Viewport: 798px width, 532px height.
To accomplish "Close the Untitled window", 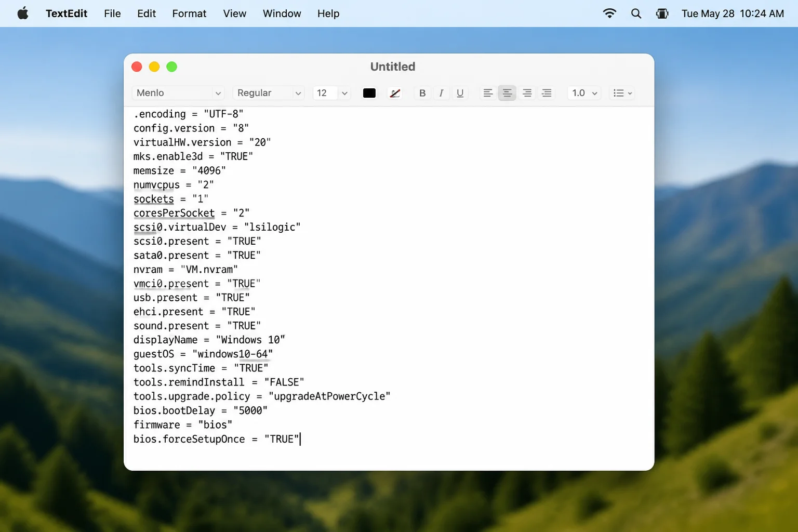I will pos(137,66).
